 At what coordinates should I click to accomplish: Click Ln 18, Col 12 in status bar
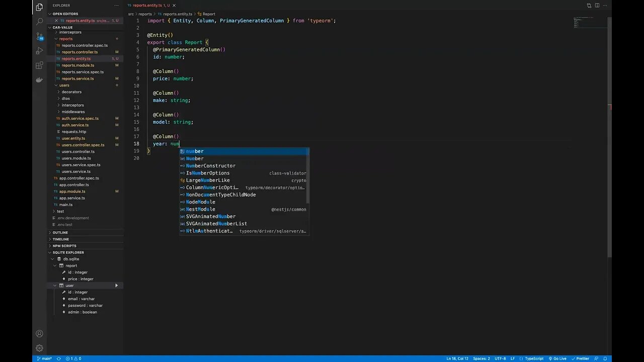click(457, 358)
